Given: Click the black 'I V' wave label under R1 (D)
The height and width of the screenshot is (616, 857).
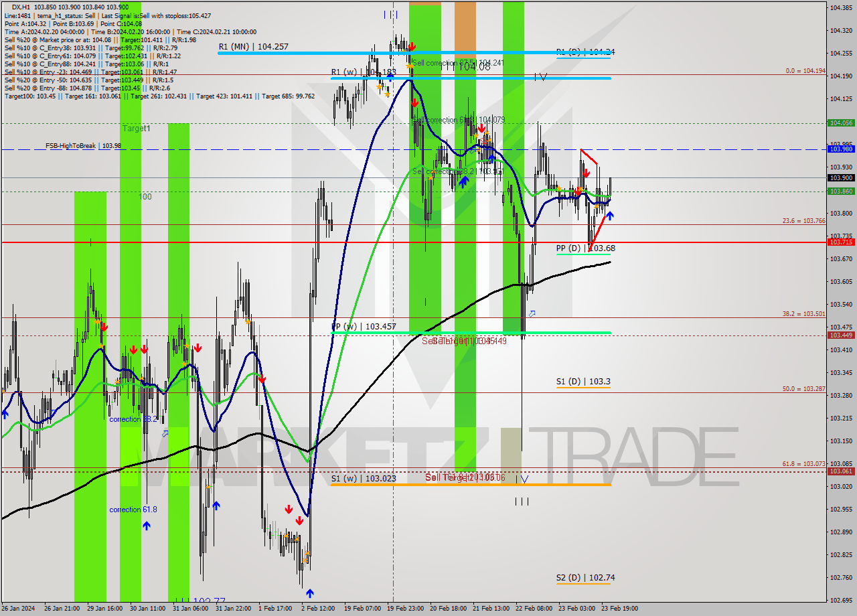Looking at the screenshot, I should [540, 77].
